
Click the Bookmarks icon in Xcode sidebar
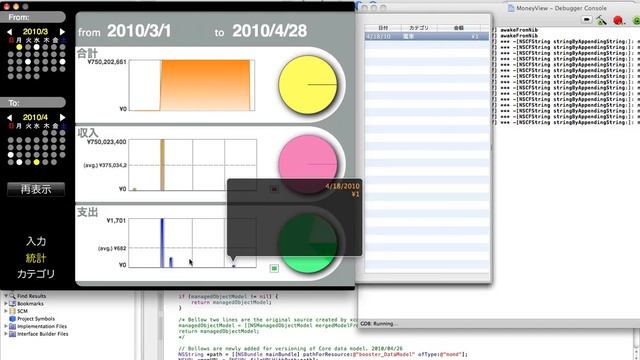coord(12,303)
